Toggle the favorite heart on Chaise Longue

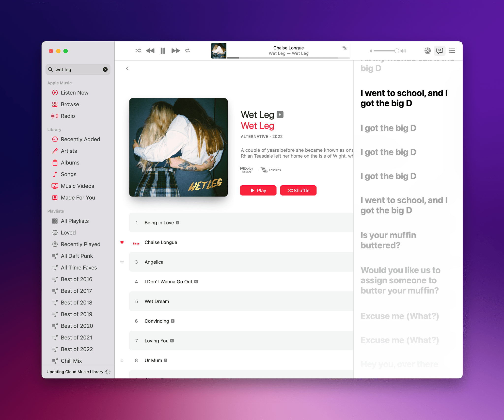tap(122, 242)
